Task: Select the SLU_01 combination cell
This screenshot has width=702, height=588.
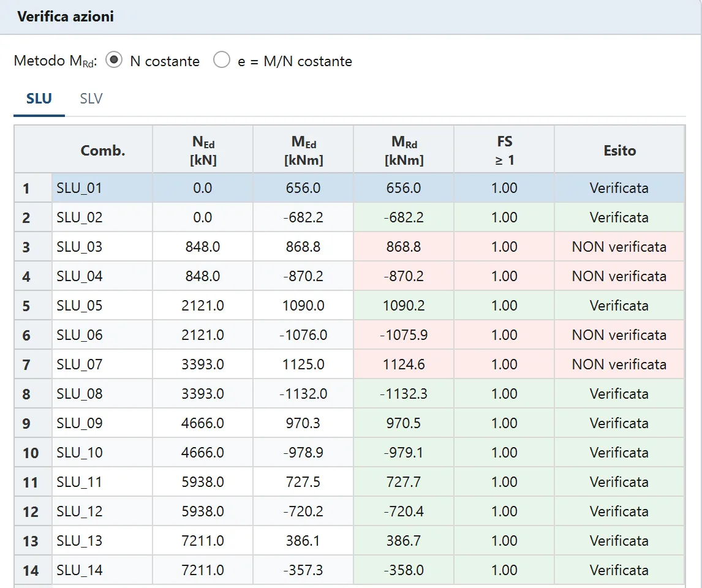Action: pos(102,188)
